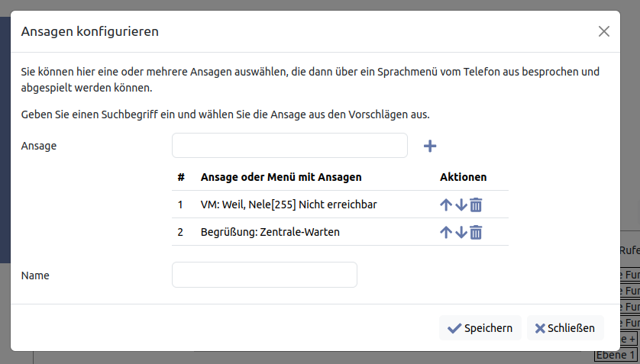Select the row Begrüßung: Zentrale-Warten
Image resolution: width=640 pixels, height=364 pixels.
[x=270, y=232]
